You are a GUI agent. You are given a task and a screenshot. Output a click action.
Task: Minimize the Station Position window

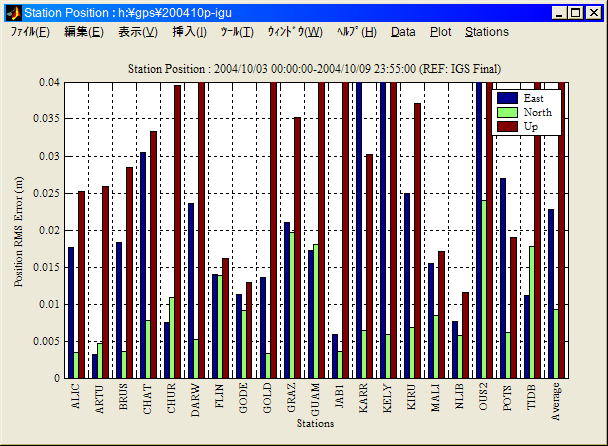pyautogui.click(x=559, y=13)
